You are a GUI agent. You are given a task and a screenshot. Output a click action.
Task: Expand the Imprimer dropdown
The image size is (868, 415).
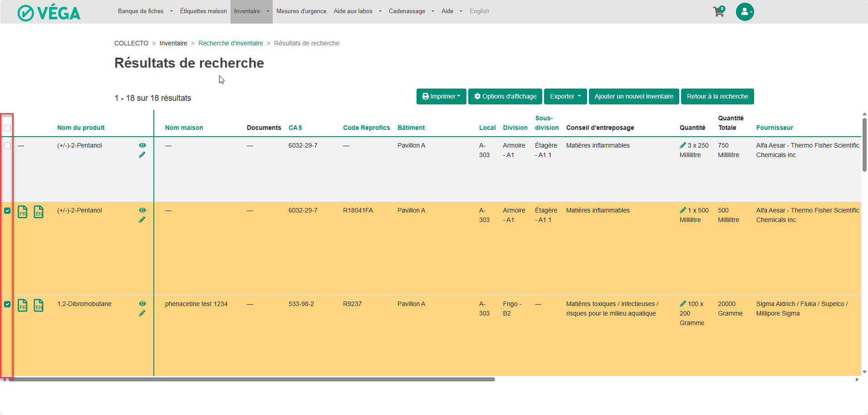click(x=441, y=96)
